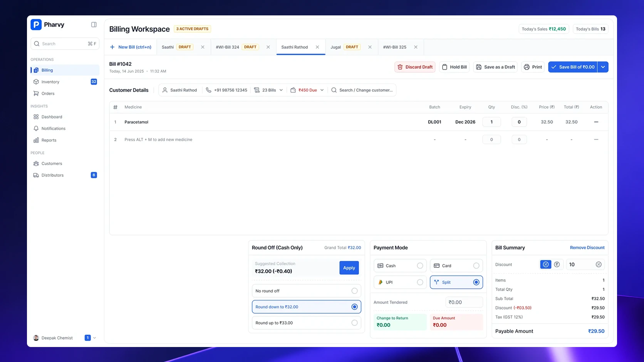
Task: Remove the Paracetamol row via action icon
Action: tap(596, 122)
